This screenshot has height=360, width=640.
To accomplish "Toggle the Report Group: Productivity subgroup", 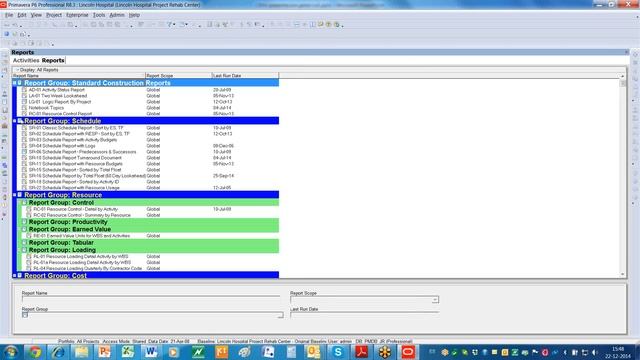I will 24,222.
